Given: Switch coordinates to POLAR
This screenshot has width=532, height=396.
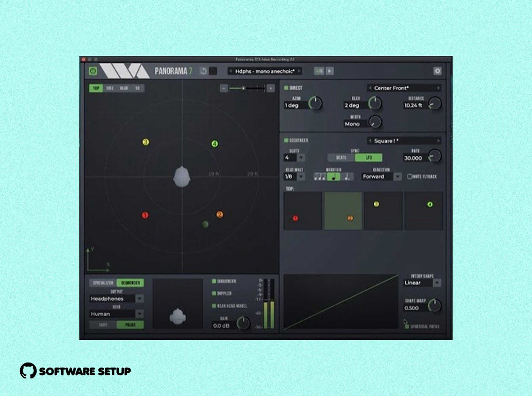Looking at the screenshot, I should tap(130, 325).
